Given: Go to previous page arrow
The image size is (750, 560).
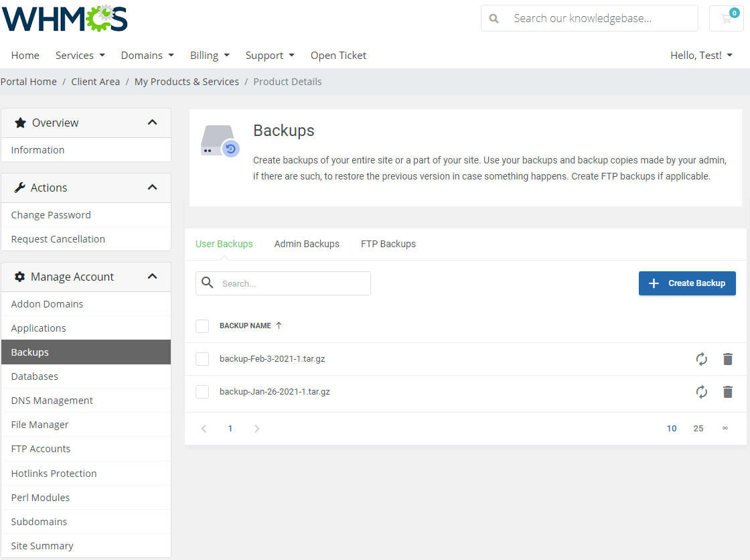Looking at the screenshot, I should coord(204,429).
